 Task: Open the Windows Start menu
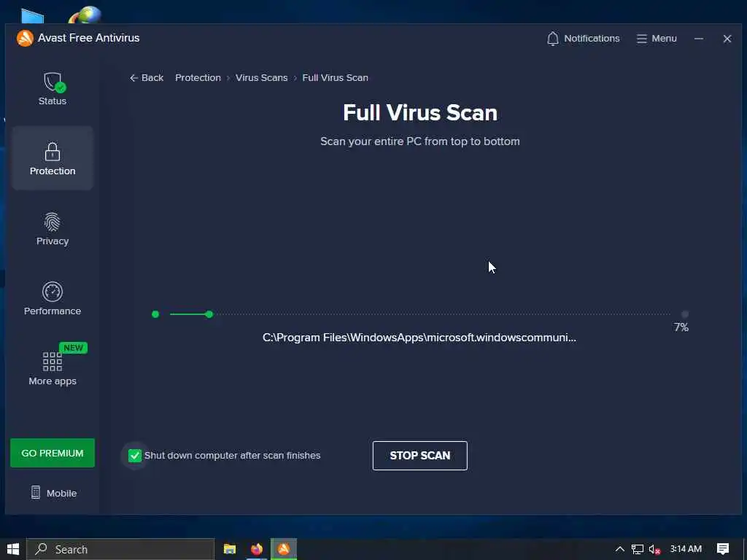point(13,549)
